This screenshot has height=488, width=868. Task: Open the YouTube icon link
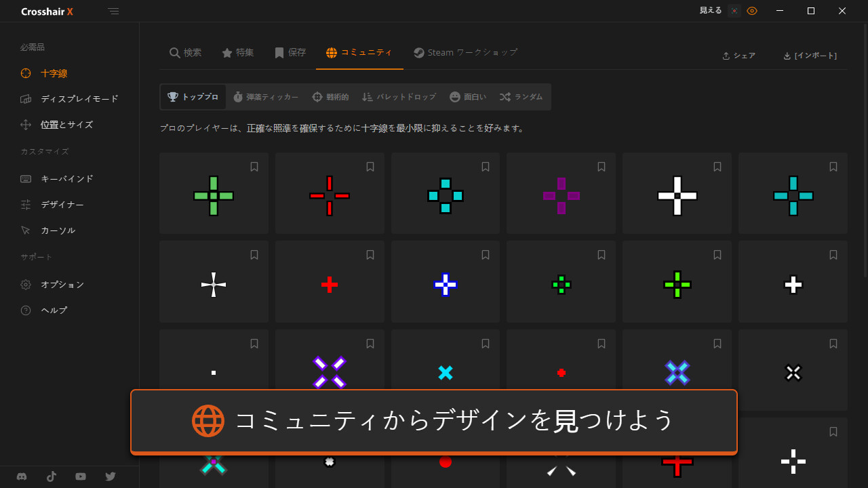(81, 476)
